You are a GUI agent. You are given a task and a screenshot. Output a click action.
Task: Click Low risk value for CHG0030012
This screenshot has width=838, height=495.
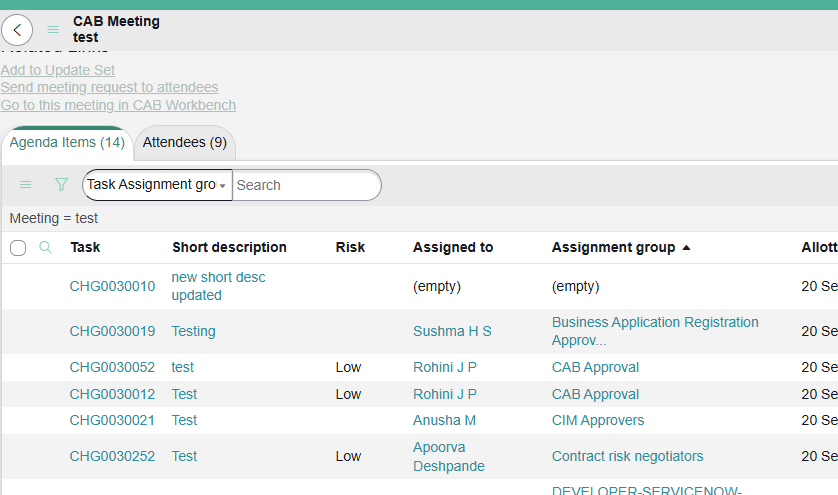[x=348, y=395]
